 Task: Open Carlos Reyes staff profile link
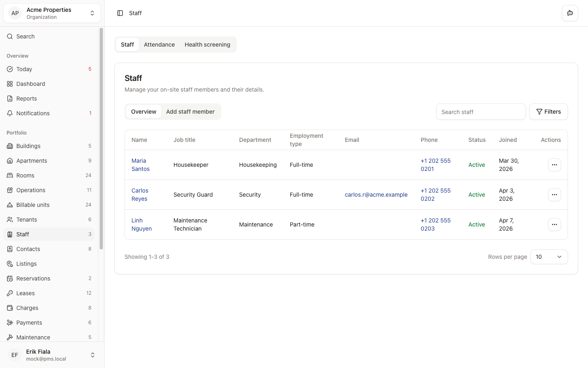click(140, 195)
